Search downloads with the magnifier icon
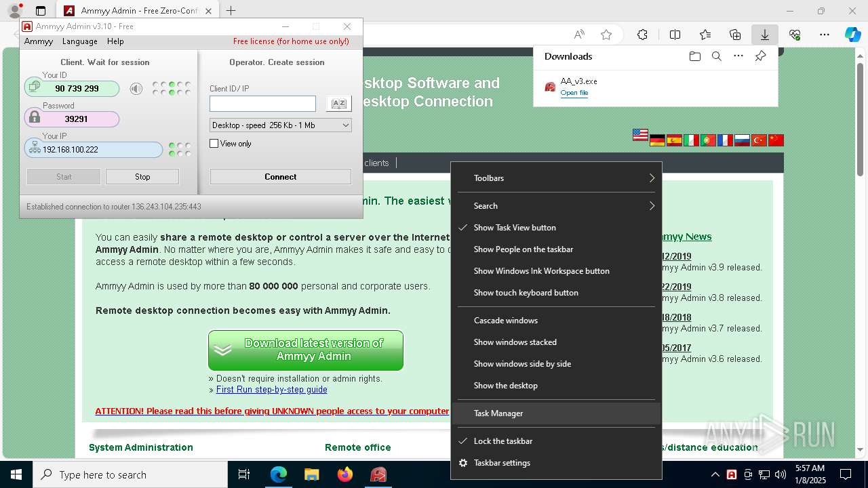 (716, 56)
